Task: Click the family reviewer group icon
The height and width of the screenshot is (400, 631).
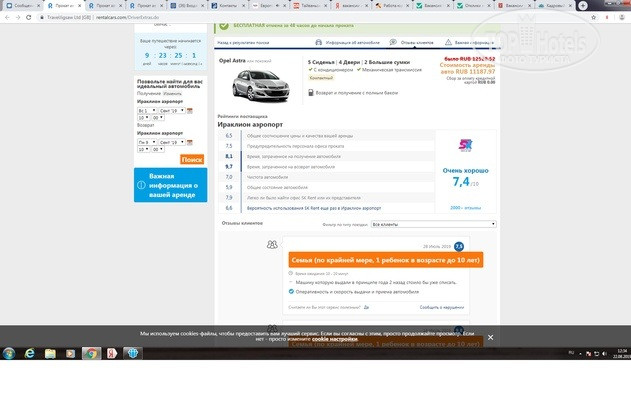Action: pos(272,245)
